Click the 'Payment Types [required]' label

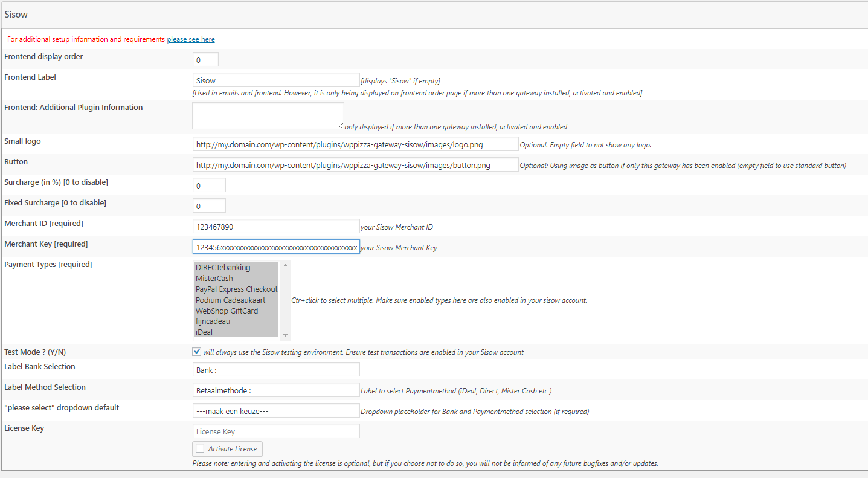[48, 265]
